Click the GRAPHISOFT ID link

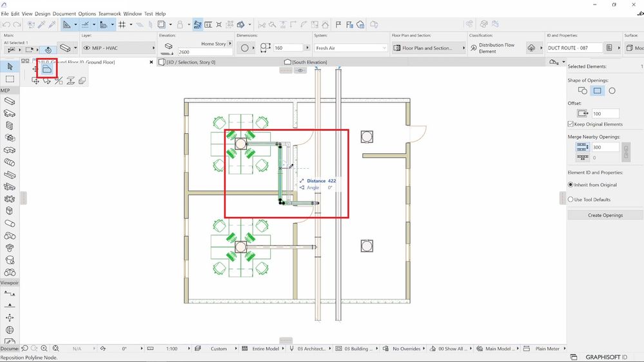pyautogui.click(x=606, y=357)
